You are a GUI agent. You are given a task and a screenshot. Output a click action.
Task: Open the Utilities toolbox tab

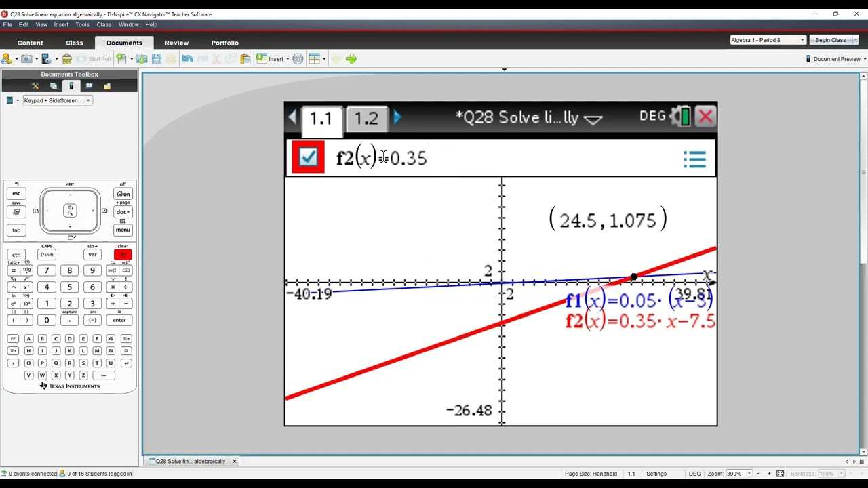point(89,86)
